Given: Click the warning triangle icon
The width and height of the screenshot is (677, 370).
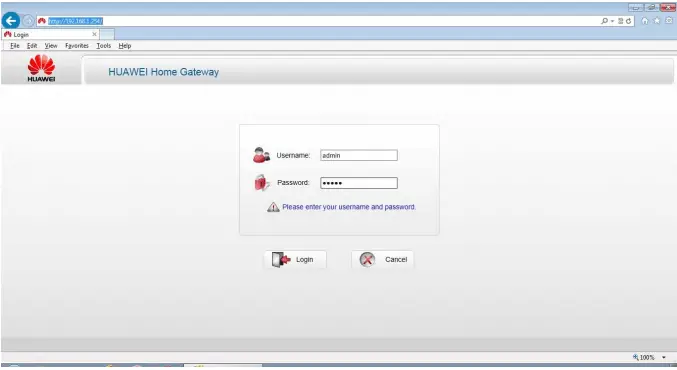Looking at the screenshot, I should pyautogui.click(x=273, y=207).
